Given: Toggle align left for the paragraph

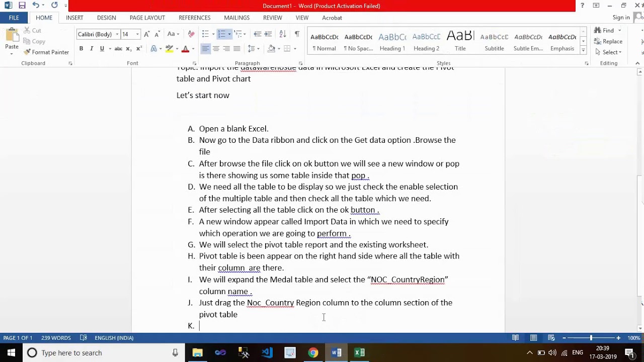Looking at the screenshot, I should pos(205,49).
